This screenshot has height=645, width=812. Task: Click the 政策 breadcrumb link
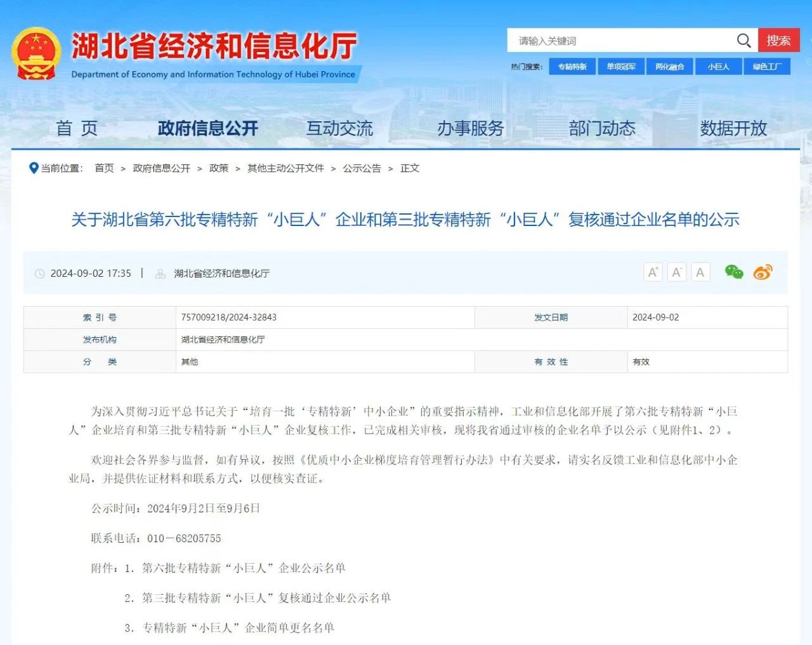[x=219, y=168]
